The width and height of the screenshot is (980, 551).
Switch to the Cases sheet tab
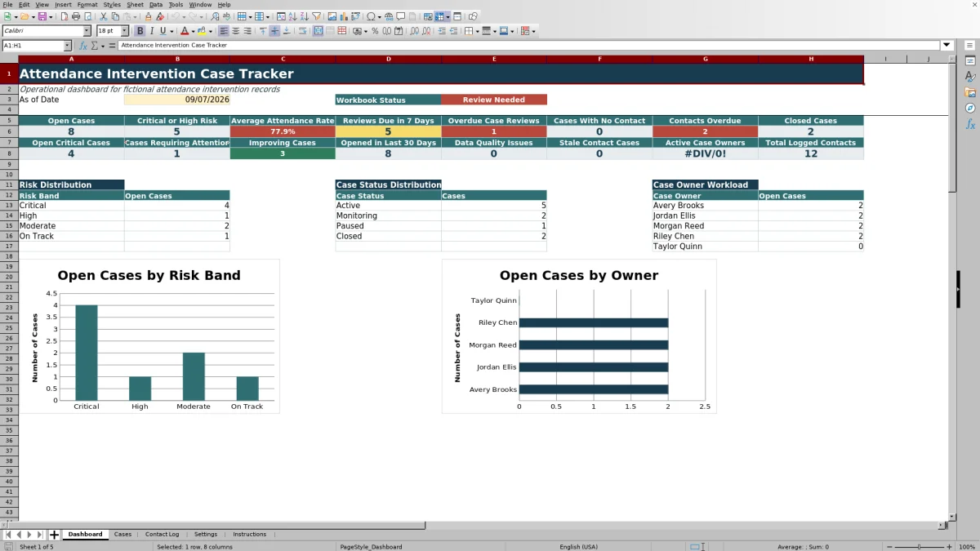coord(122,535)
